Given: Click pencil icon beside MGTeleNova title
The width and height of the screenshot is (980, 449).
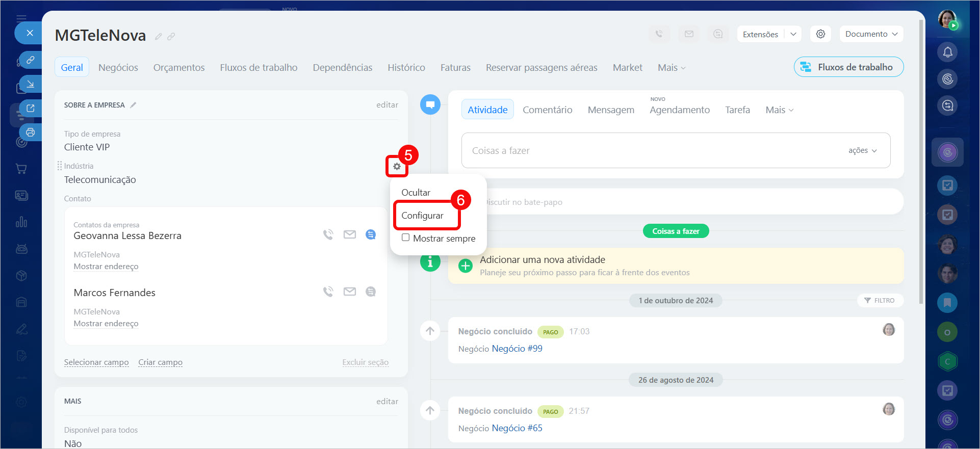Looking at the screenshot, I should coord(159,36).
